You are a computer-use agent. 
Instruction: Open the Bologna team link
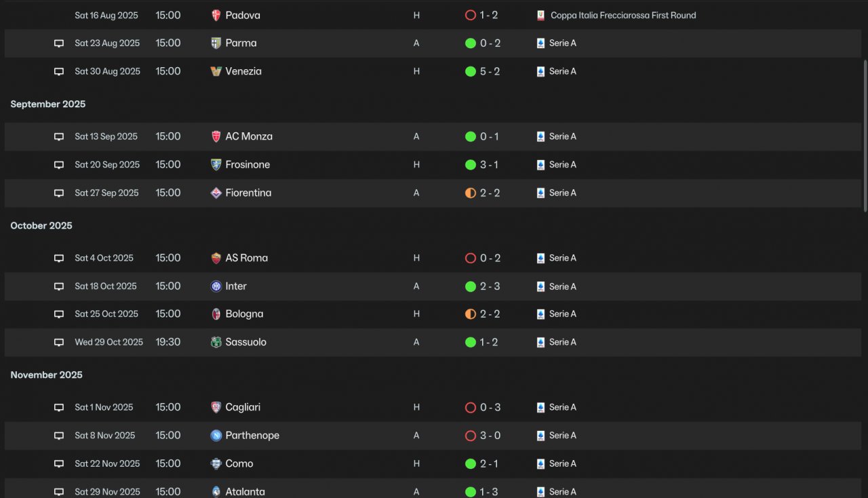coord(244,314)
